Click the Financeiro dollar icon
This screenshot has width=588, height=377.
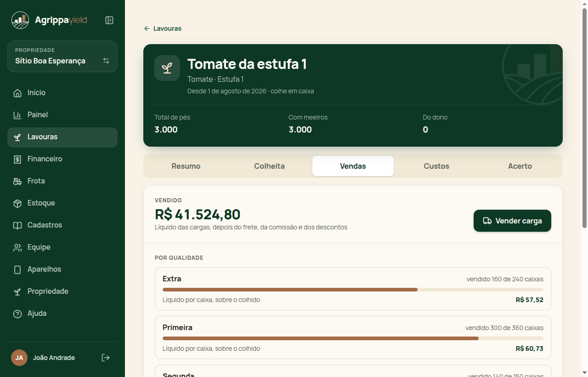tap(17, 159)
